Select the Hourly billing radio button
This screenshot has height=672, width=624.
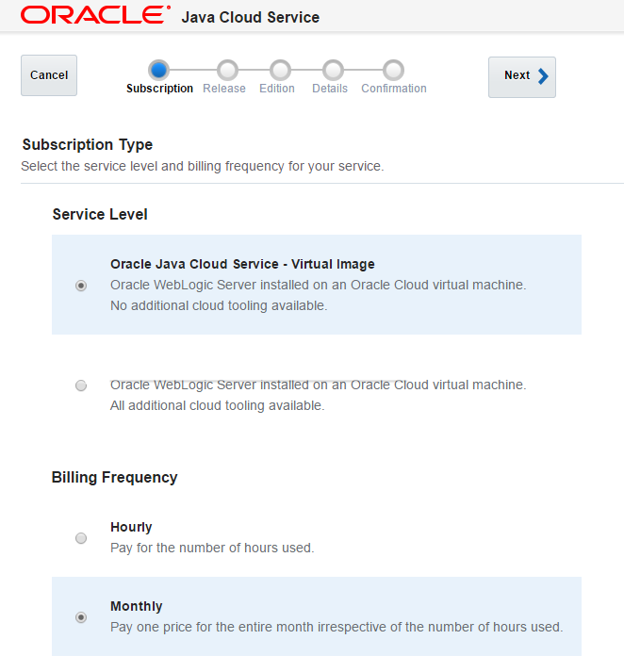coord(81,538)
